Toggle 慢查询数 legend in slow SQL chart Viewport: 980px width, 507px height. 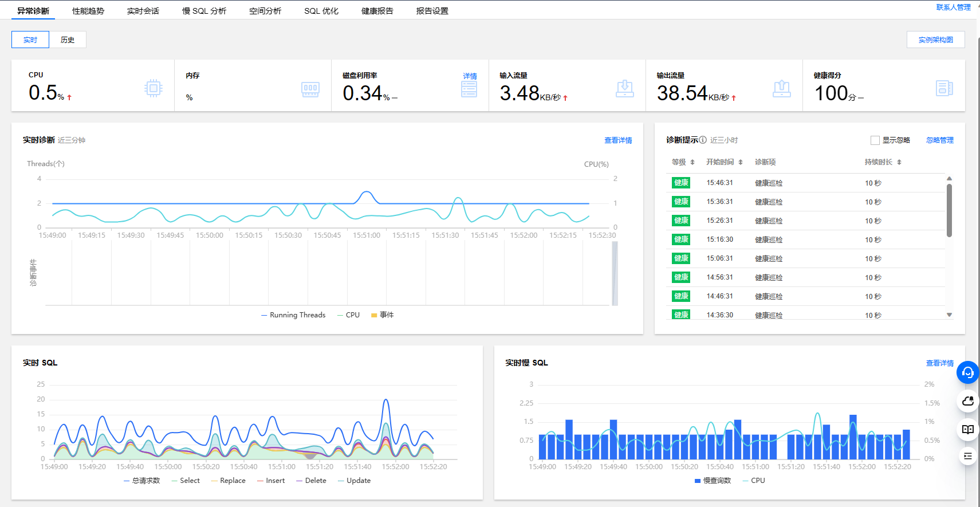point(713,481)
